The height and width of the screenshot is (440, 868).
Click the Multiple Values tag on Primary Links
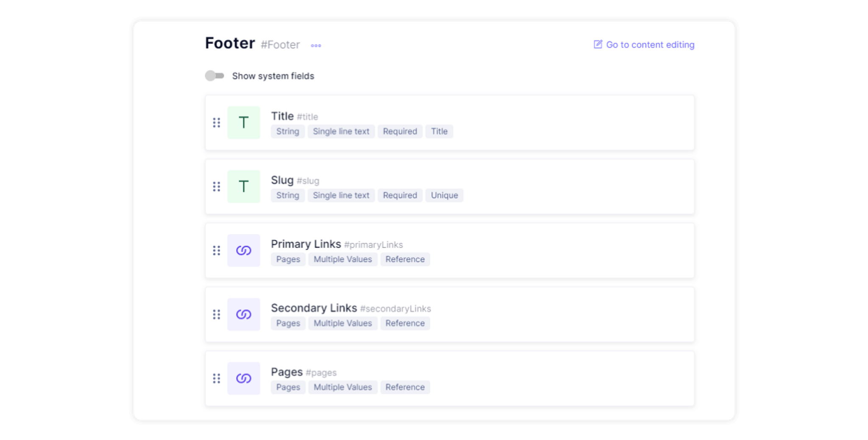[x=342, y=259]
